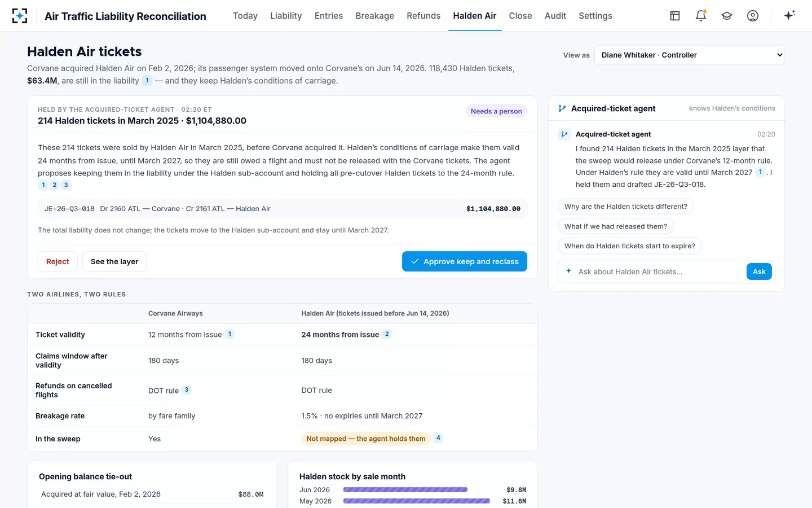
Task: Go to the Breakage tab
Action: 375,16
